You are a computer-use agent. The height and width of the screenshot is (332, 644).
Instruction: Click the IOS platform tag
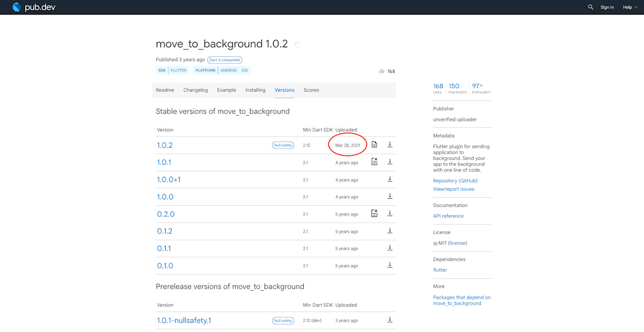(x=245, y=70)
